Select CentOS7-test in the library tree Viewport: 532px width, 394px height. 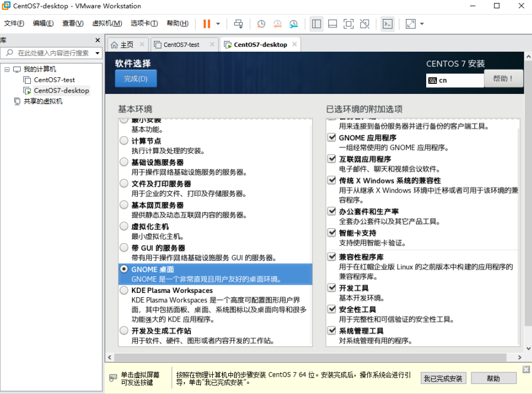click(54, 80)
